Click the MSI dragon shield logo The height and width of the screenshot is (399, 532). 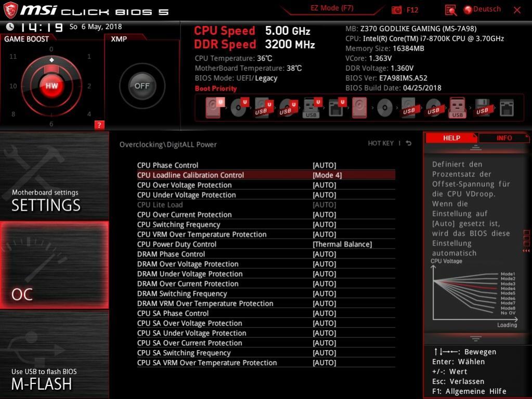(x=10, y=10)
